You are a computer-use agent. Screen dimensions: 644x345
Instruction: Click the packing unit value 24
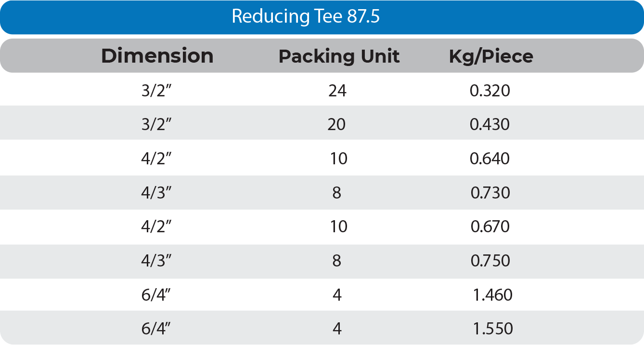coord(337,91)
